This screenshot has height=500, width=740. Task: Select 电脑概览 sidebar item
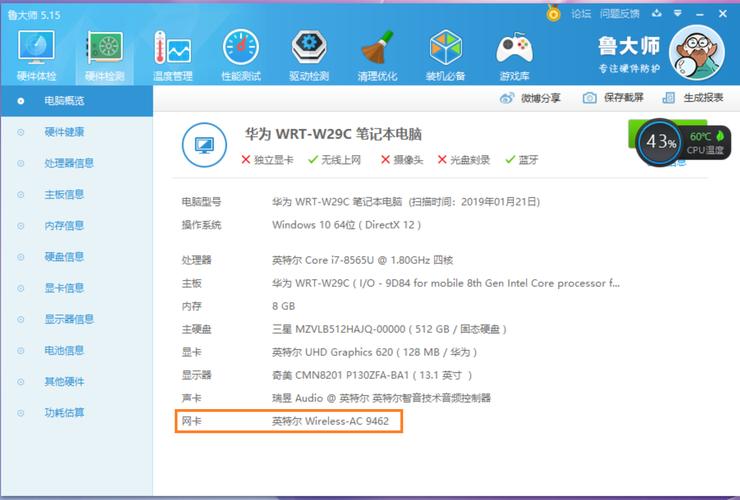pyautogui.click(x=76, y=101)
